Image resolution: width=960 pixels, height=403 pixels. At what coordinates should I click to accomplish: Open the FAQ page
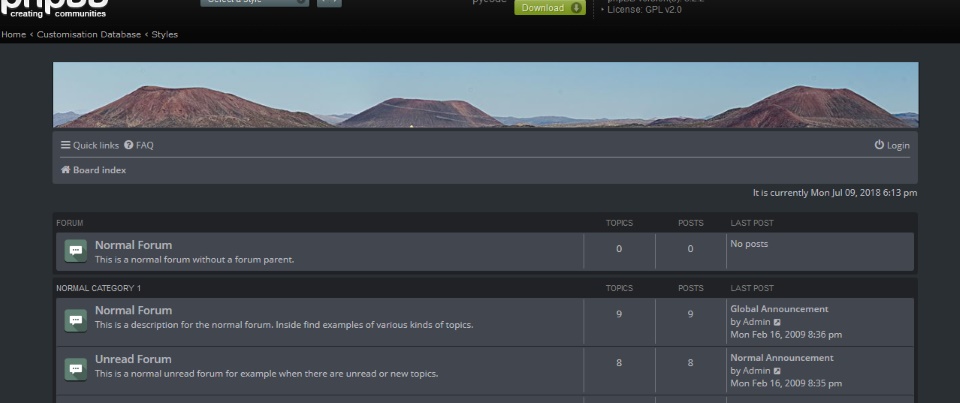click(x=139, y=145)
